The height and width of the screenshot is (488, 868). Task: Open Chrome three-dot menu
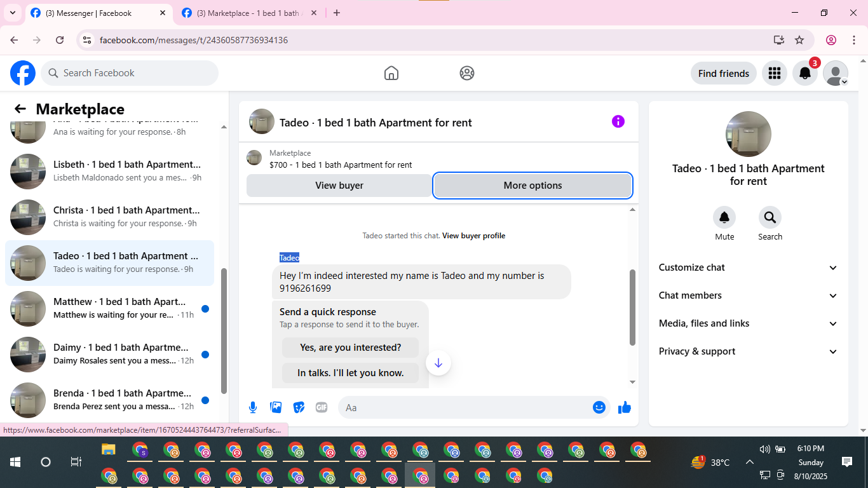click(x=854, y=40)
